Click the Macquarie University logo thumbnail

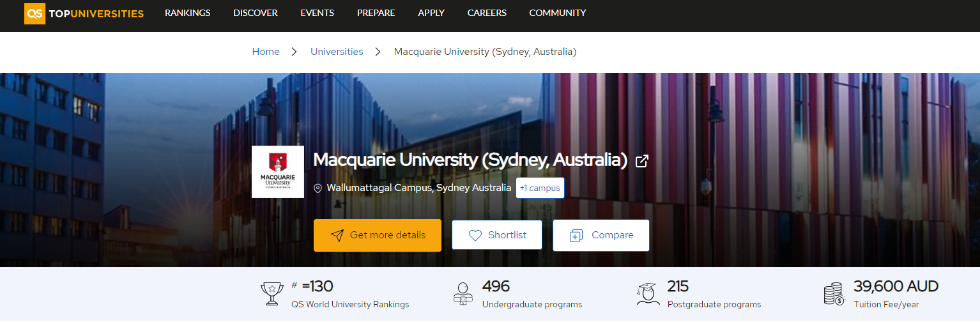pos(278,172)
